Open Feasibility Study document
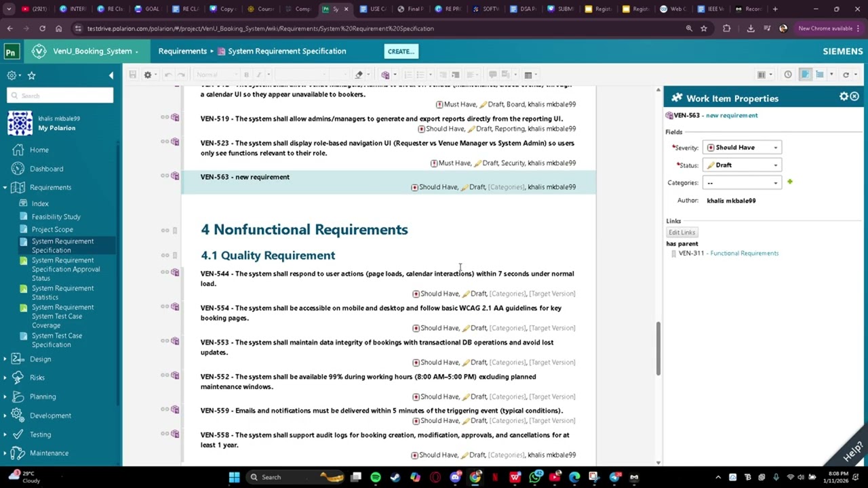This screenshot has width=868, height=488. pyautogui.click(x=56, y=217)
